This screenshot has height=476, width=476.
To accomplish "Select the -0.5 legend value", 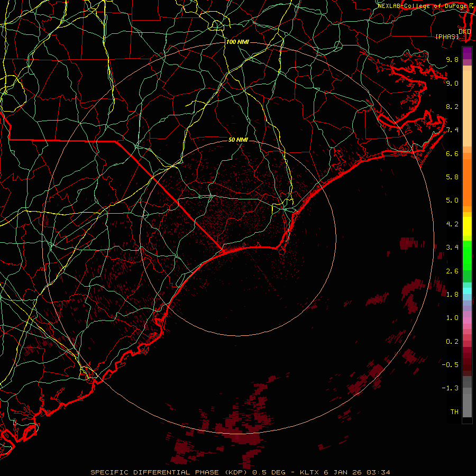I will (x=450, y=365).
